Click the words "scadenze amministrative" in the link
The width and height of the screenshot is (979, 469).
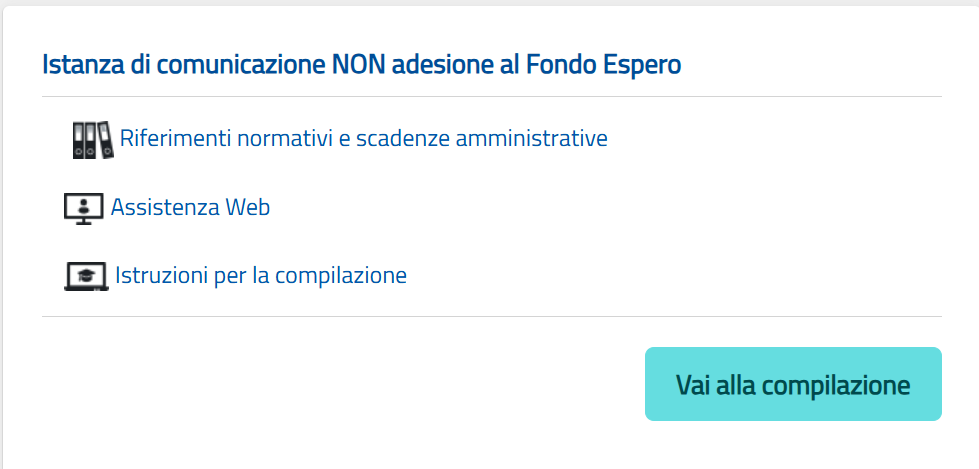(x=482, y=138)
